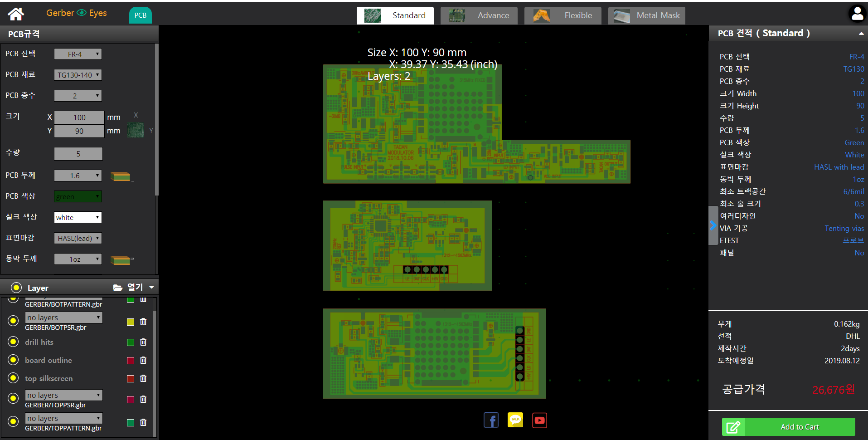The image size is (868, 440).
Task: Click the quantity input field
Action: tap(78, 154)
